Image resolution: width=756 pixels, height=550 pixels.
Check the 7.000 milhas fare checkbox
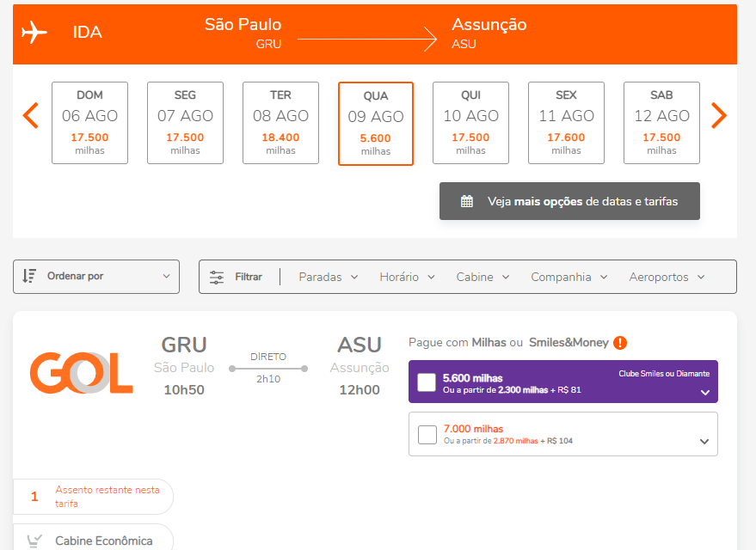[427, 434]
